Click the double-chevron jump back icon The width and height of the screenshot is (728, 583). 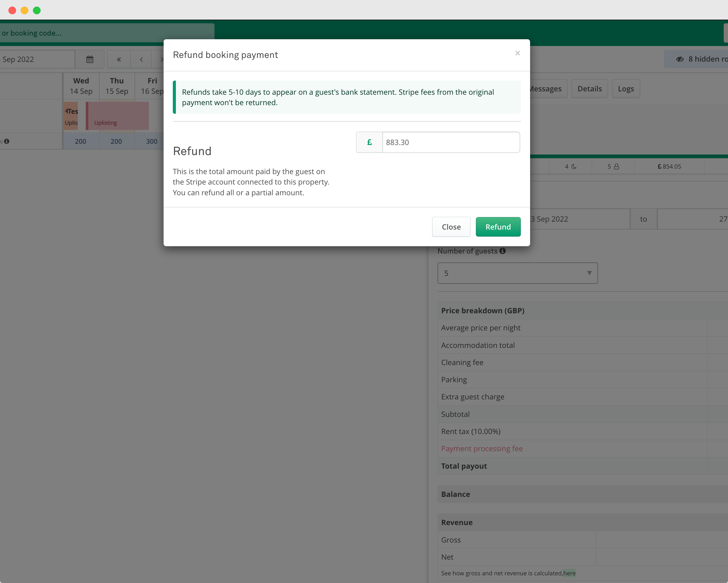[x=119, y=59]
